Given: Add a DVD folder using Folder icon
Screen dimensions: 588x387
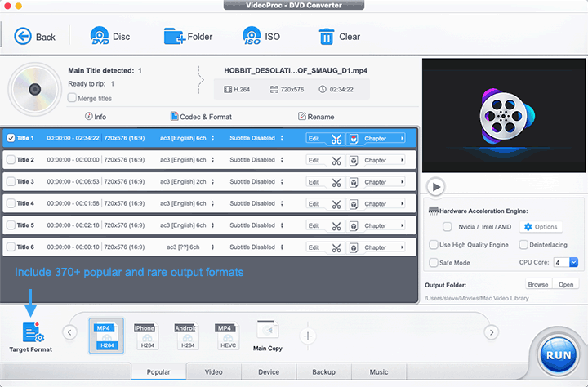Looking at the screenshot, I should pos(175,37).
